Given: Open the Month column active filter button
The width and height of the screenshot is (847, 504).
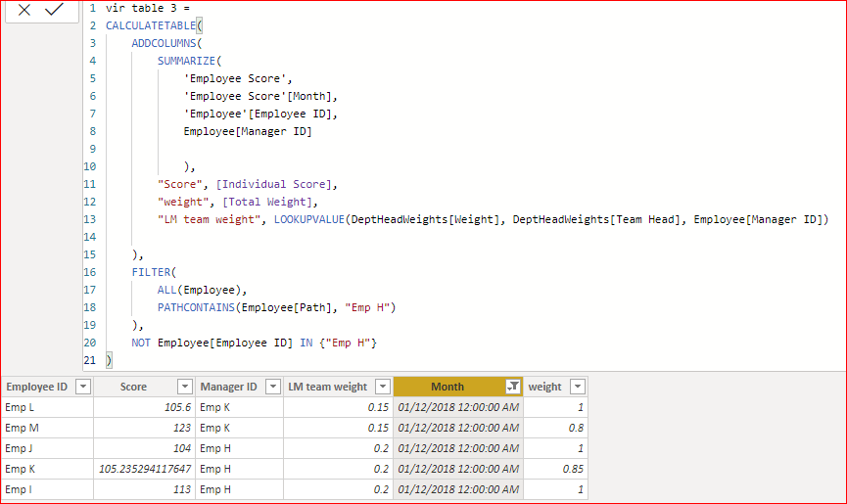Looking at the screenshot, I should [513, 387].
